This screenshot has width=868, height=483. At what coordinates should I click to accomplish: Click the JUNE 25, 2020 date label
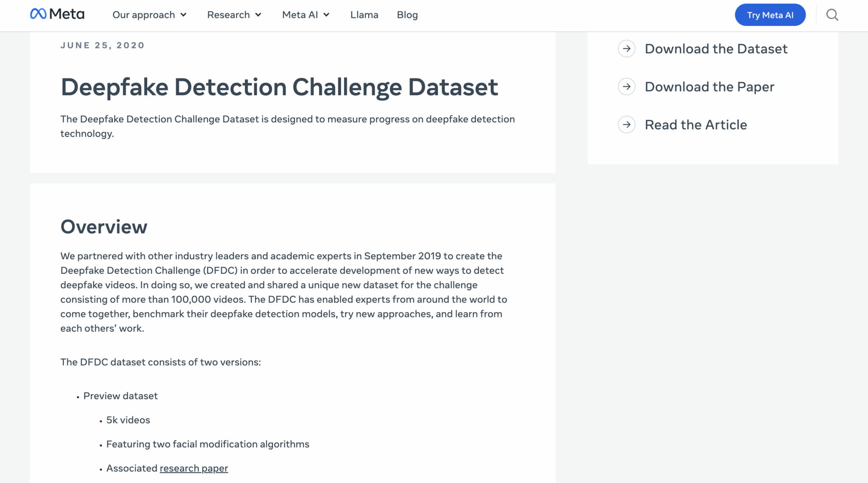click(102, 45)
